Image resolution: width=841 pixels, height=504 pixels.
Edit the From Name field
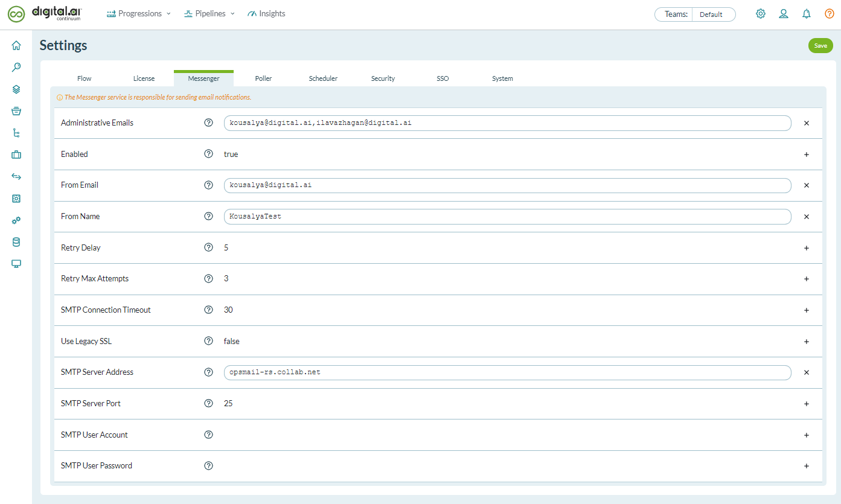click(x=507, y=217)
